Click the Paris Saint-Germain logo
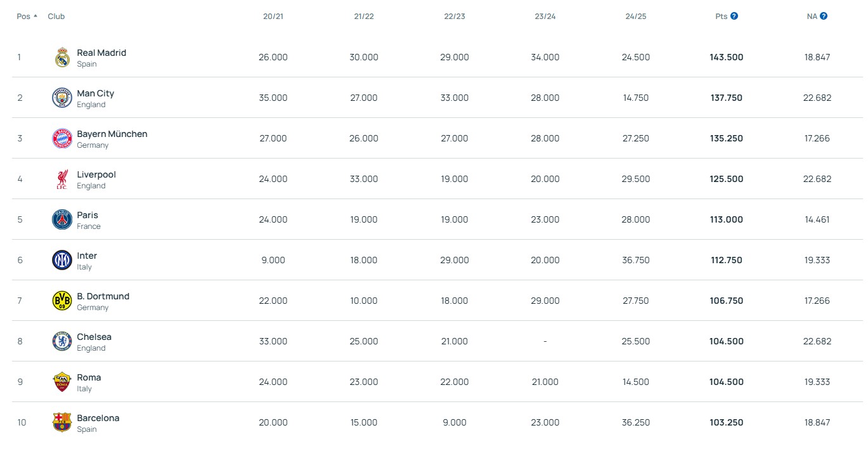Image resolution: width=868 pixels, height=449 pixels. 62,219
